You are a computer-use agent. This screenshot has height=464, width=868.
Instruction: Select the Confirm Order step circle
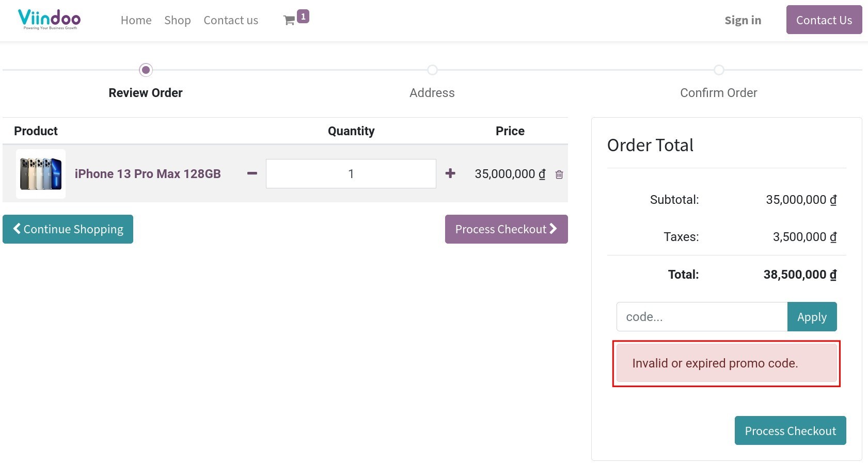click(x=719, y=70)
